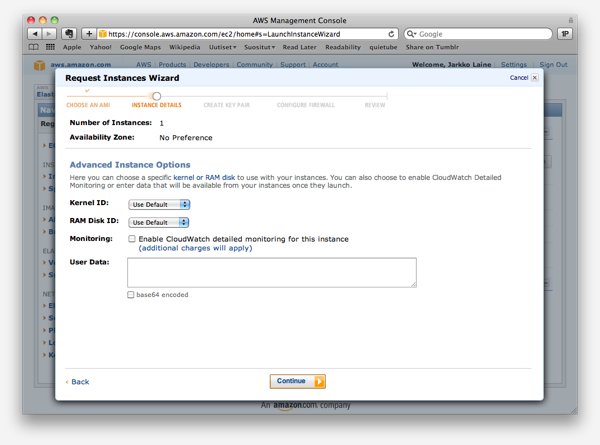
Task: Click the wizard progress step circle
Action: coord(157,96)
